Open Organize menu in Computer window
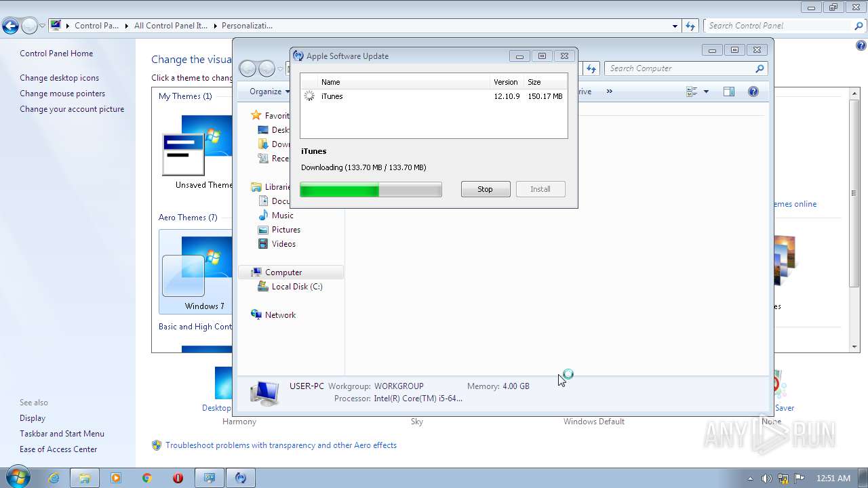Image resolution: width=868 pixels, height=488 pixels. (x=269, y=91)
